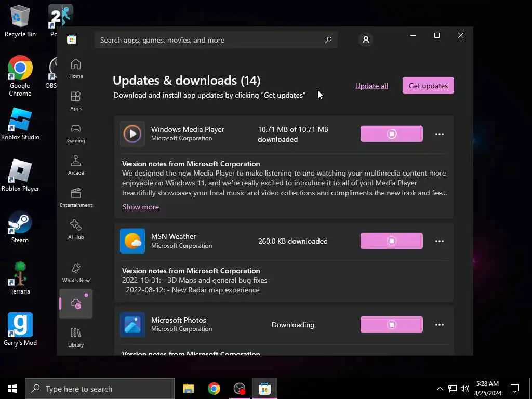
Task: Select the Terraria desktop shortcut
Action: pos(20,278)
